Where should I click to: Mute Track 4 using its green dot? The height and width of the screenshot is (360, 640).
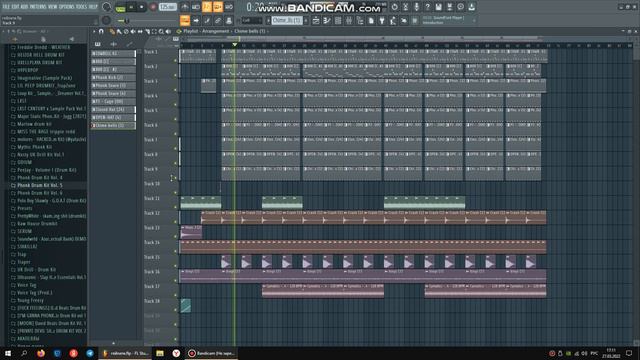coord(176,104)
